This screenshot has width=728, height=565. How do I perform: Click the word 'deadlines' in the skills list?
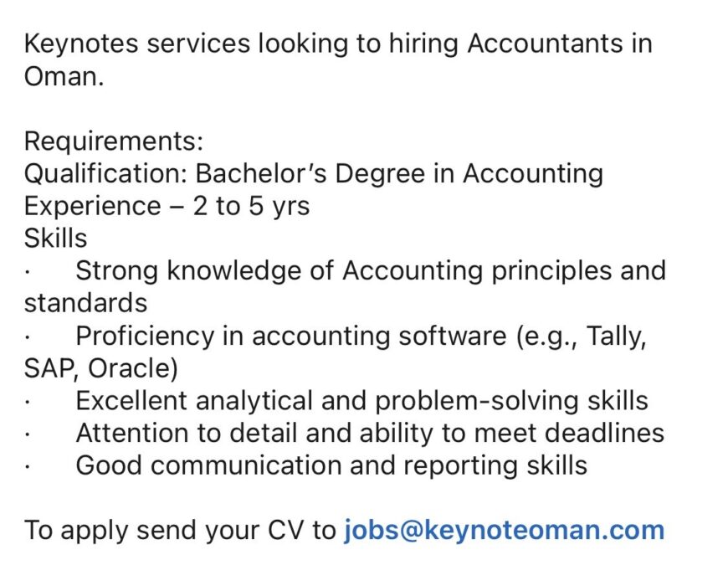tap(604, 433)
